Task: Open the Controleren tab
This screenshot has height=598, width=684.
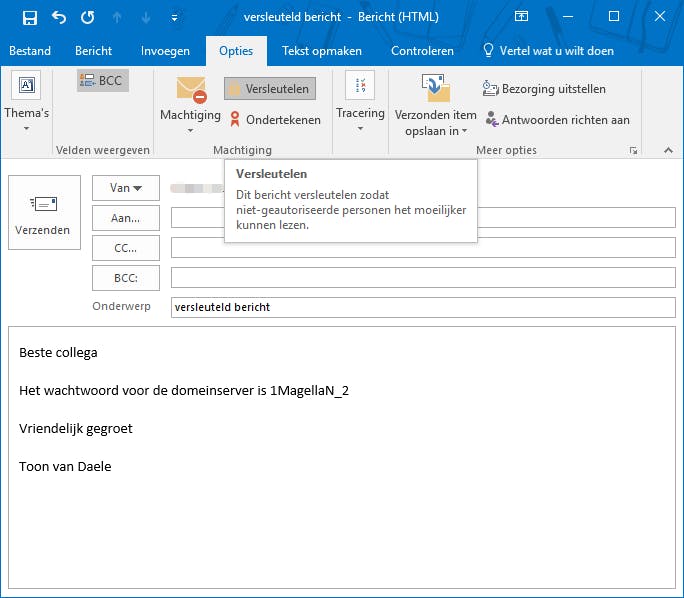Action: click(422, 51)
